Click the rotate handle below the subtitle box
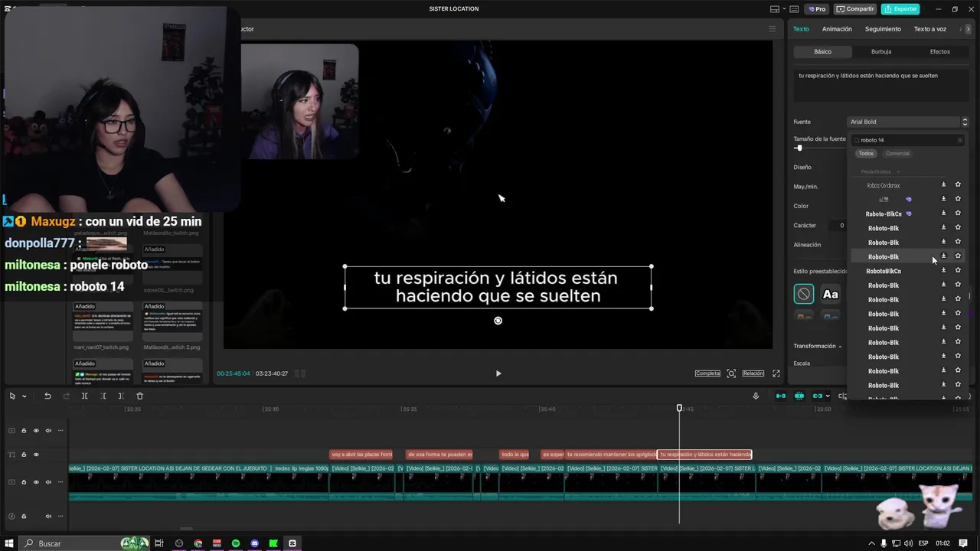980x551 pixels. point(498,321)
